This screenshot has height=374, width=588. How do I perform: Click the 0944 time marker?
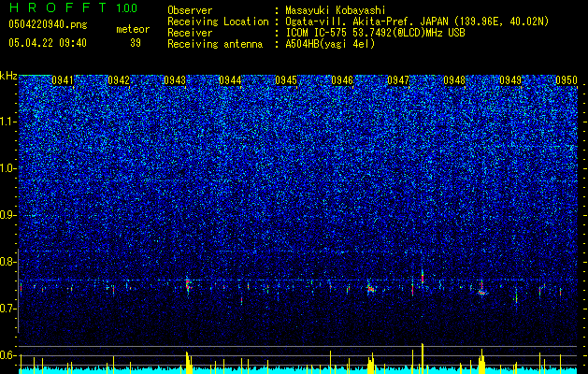(230, 80)
